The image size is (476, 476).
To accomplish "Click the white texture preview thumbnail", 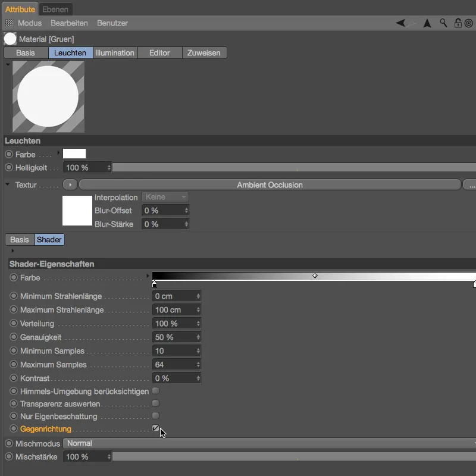I will click(77, 211).
